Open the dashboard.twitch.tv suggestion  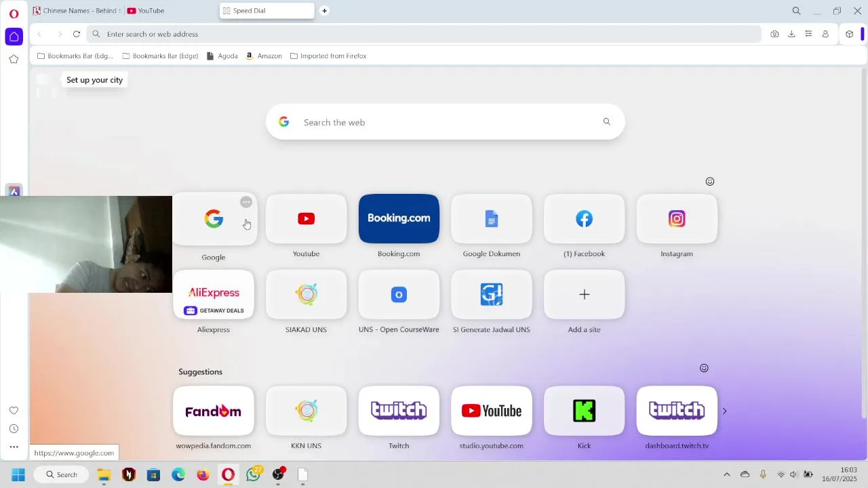pyautogui.click(x=677, y=411)
